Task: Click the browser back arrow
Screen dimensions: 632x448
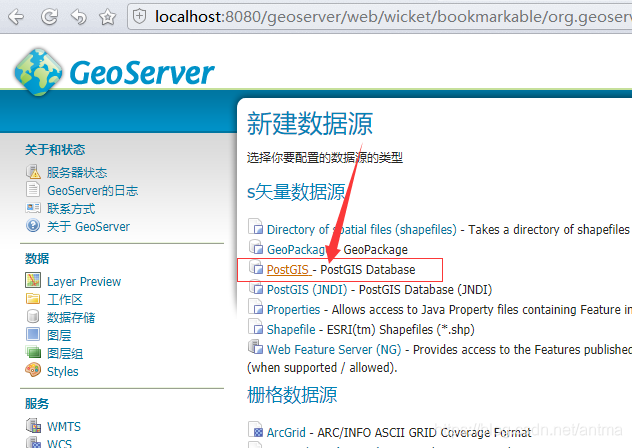Action: 16,17
